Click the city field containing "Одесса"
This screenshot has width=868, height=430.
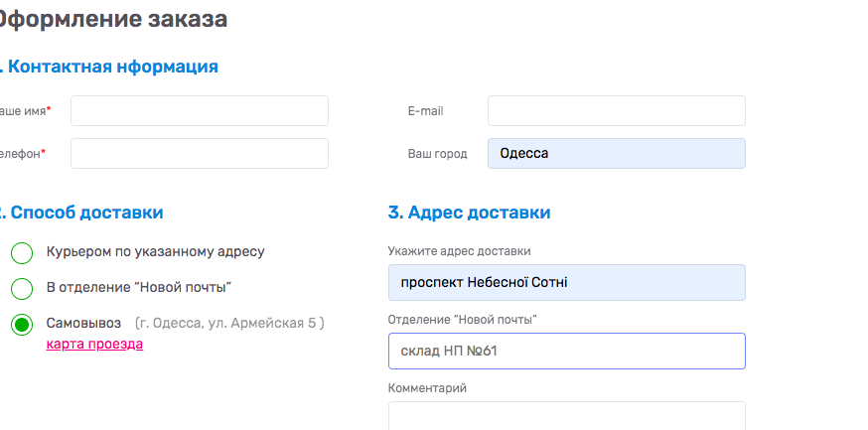point(616,154)
